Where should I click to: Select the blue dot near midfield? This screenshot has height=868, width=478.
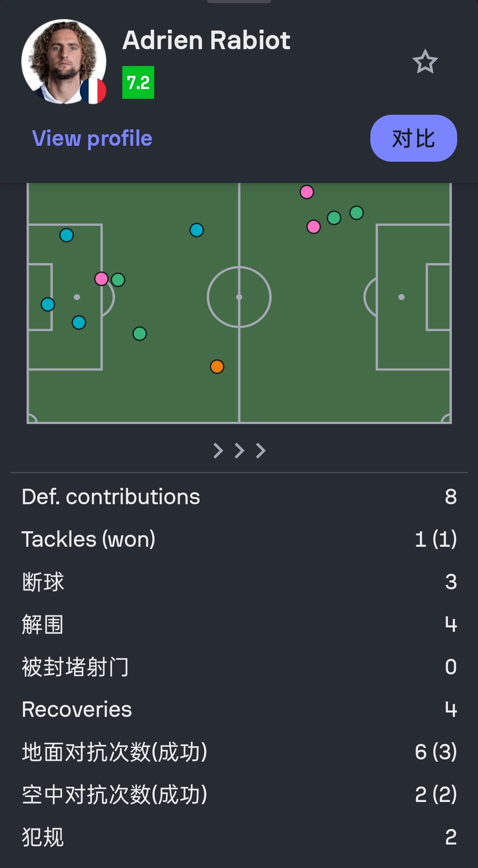tap(197, 230)
